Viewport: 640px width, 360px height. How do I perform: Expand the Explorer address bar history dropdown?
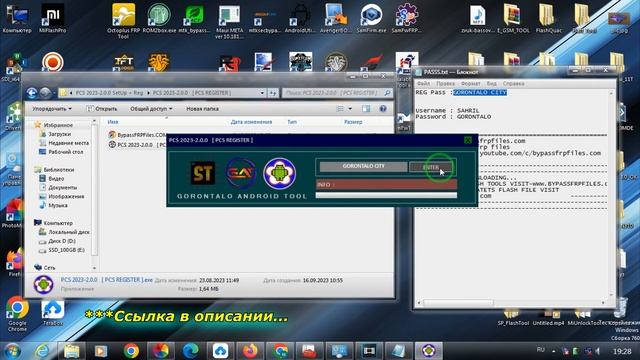(x=262, y=93)
